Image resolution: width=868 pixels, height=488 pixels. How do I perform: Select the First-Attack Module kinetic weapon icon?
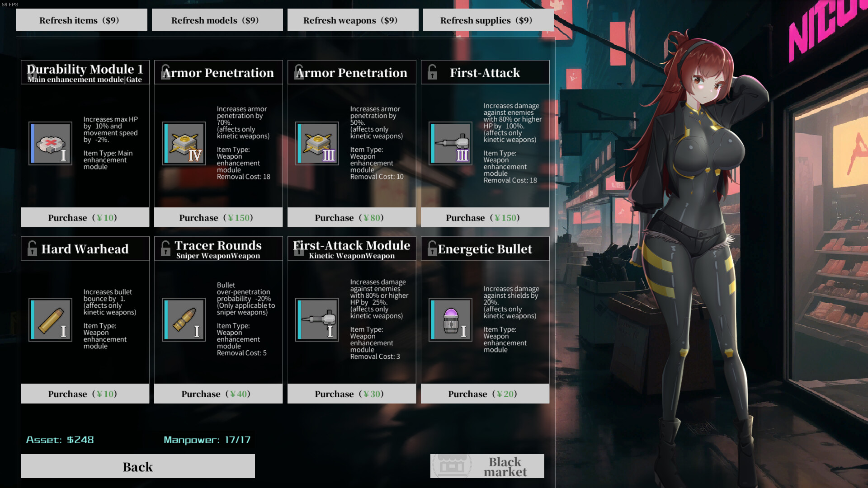tap(317, 320)
